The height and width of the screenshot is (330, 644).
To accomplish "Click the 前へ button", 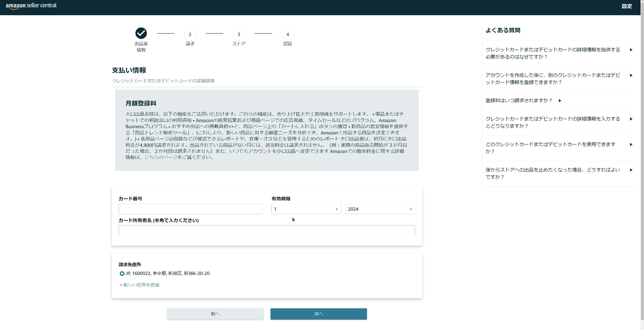I will pos(215,314).
